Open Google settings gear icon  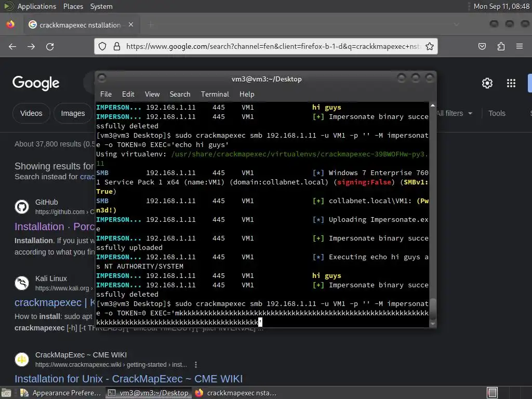tap(487, 83)
